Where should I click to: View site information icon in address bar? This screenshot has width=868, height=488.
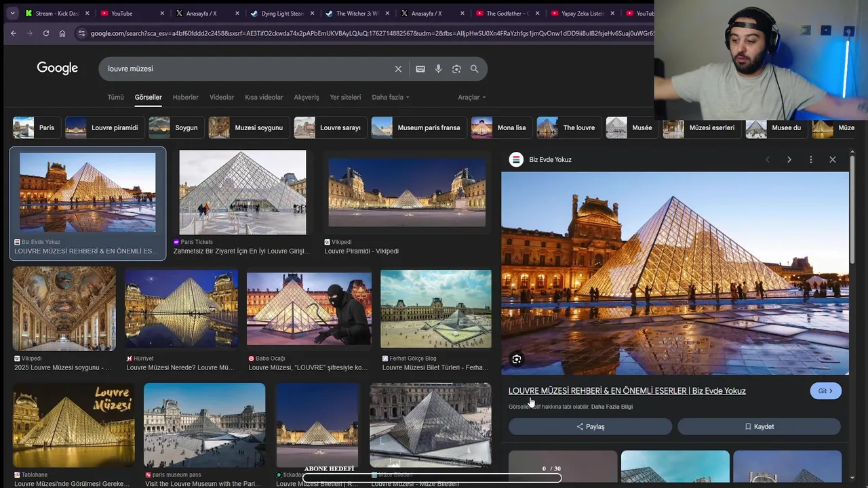coord(82,33)
